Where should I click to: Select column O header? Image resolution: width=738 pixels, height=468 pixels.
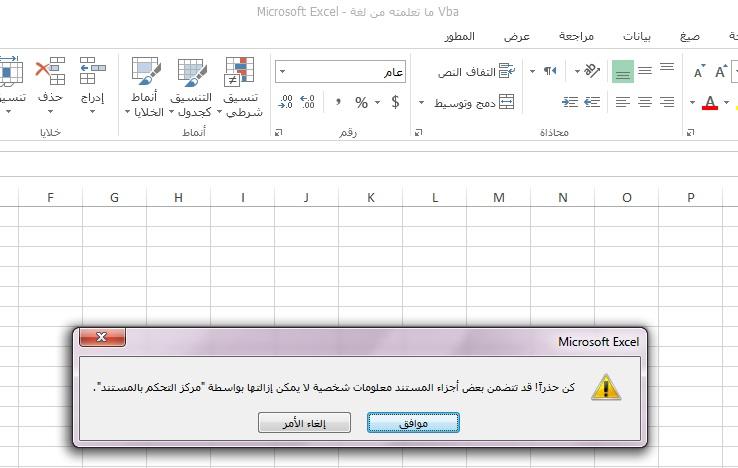(626, 197)
